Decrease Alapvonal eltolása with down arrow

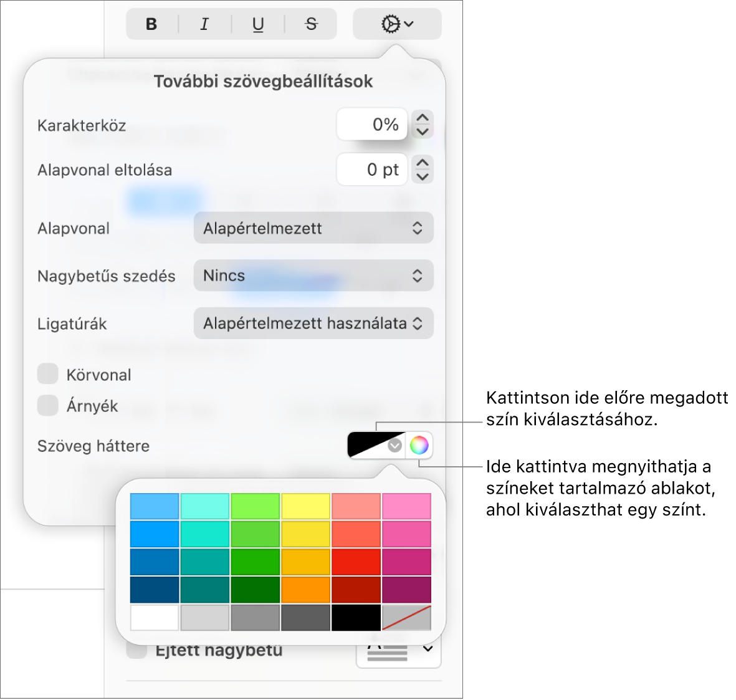pyautogui.click(x=423, y=176)
